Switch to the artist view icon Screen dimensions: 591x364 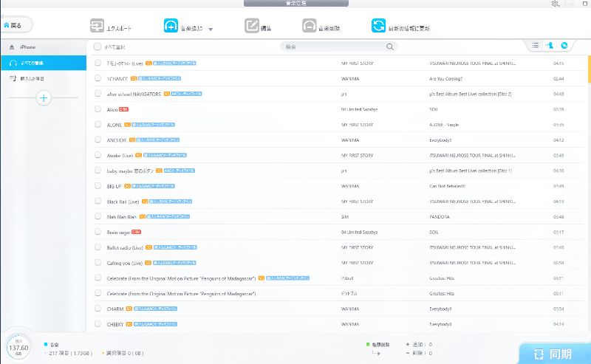(550, 46)
